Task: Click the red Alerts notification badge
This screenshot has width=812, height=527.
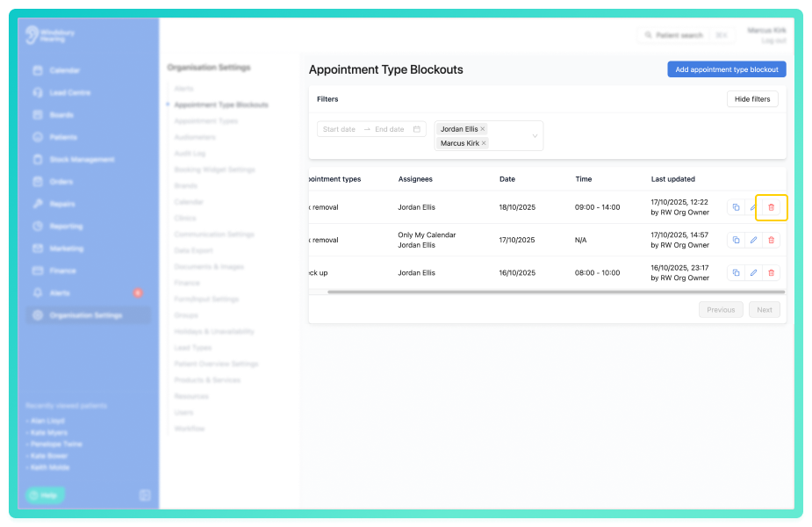Action: pos(138,292)
